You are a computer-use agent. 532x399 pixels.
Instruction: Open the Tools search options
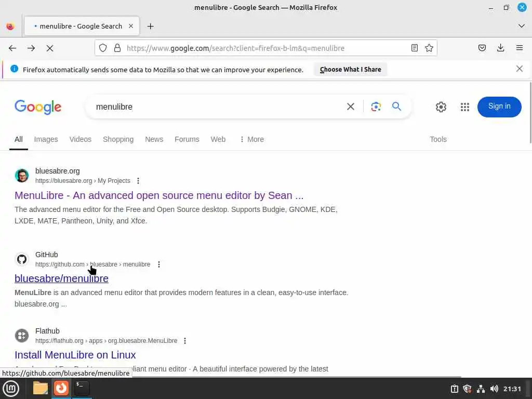pyautogui.click(x=438, y=139)
